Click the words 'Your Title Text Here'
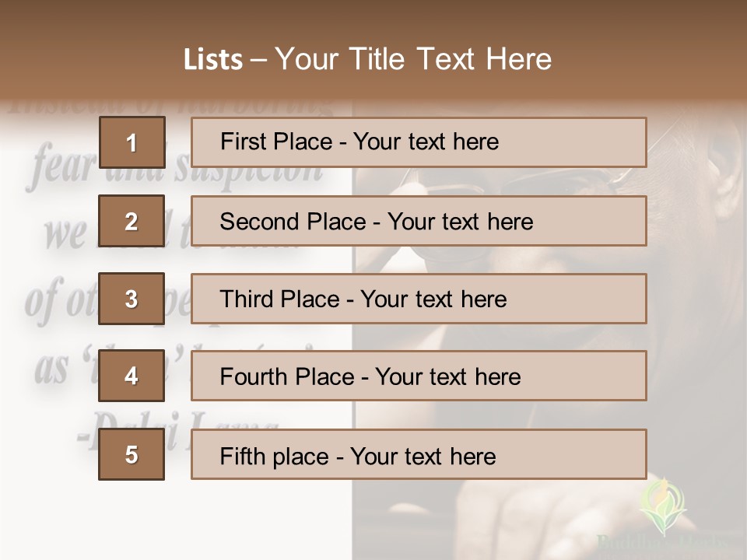Screen dimensions: 747x560 point(413,59)
